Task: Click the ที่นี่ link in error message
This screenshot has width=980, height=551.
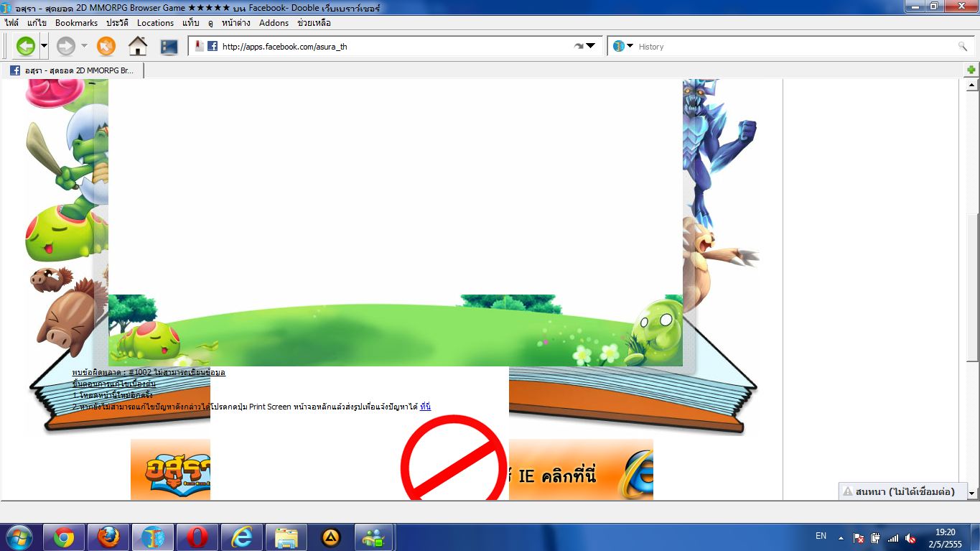Action: pos(425,407)
